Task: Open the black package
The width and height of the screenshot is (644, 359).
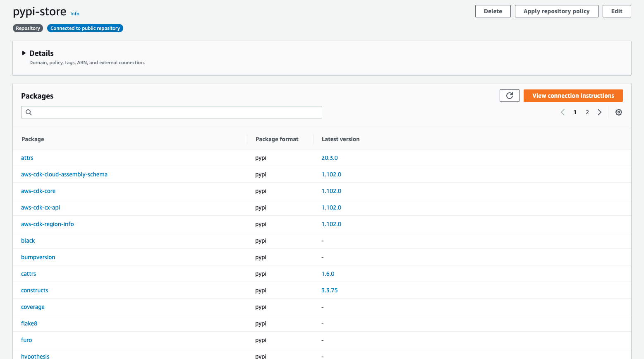Action: pos(28,241)
